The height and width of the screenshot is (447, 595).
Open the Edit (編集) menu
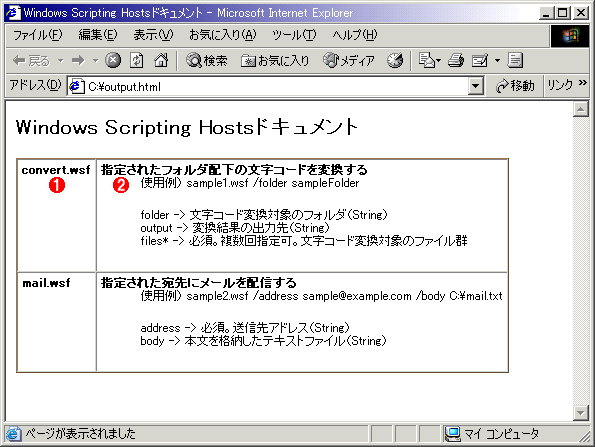98,35
